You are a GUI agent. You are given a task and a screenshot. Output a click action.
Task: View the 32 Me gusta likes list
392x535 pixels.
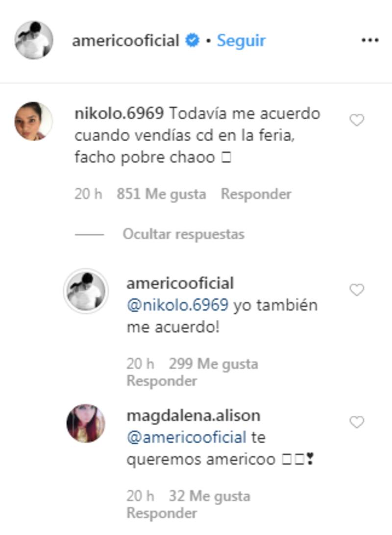coord(210,496)
